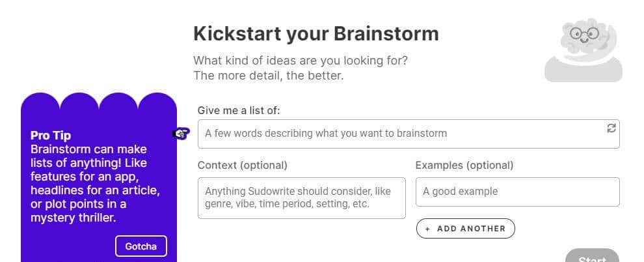Click the pointing hand icon beside Pro Tip
This screenshot has width=644, height=262.
(181, 134)
